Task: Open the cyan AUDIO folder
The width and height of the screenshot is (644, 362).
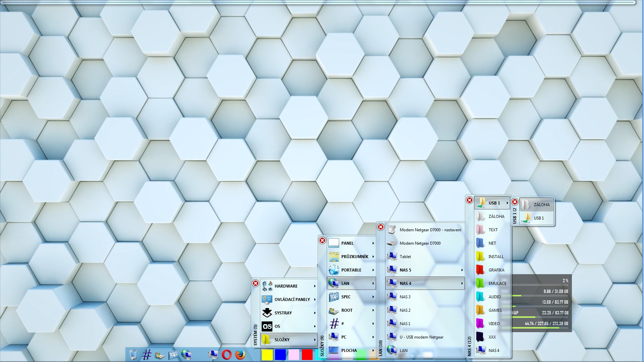Action: [x=492, y=297]
